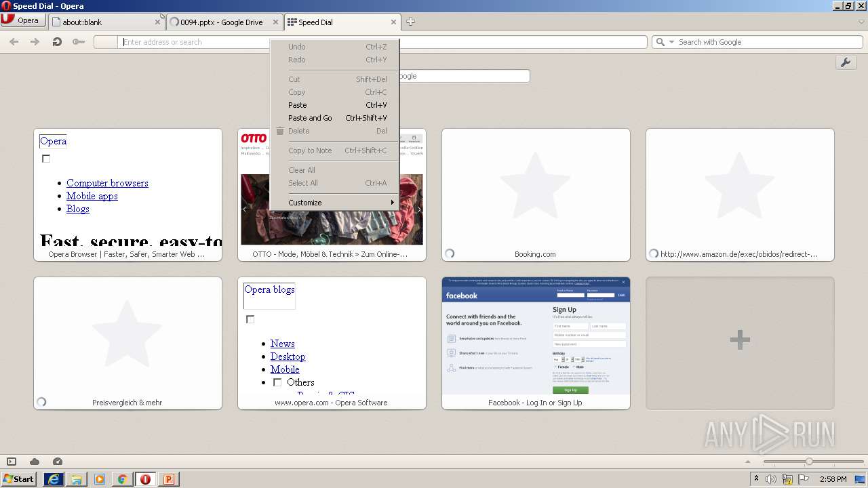
Task: Choose Paste and Go from the context menu
Action: [335, 118]
